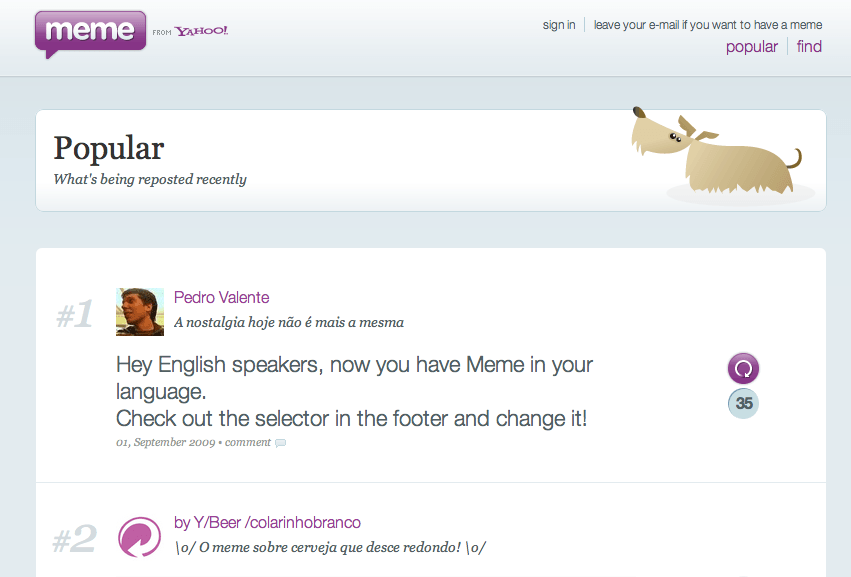Click leave your e-mail to have a meme
This screenshot has width=851, height=577.
(x=708, y=25)
